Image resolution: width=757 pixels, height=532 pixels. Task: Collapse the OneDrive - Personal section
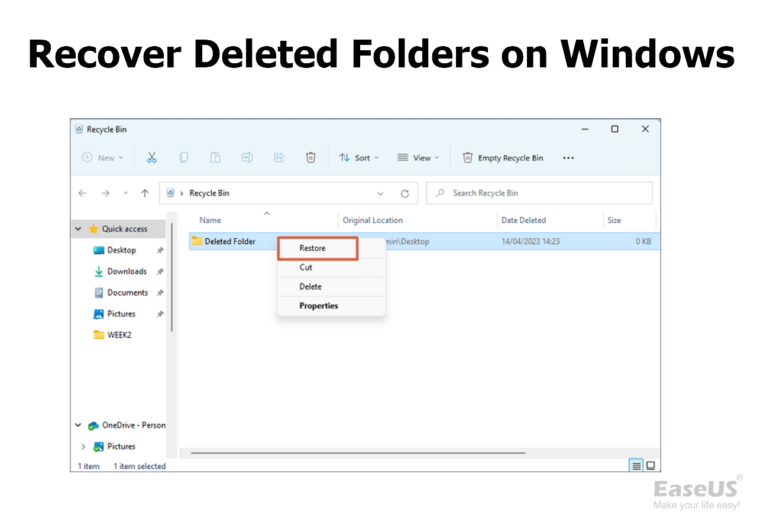[x=78, y=425]
